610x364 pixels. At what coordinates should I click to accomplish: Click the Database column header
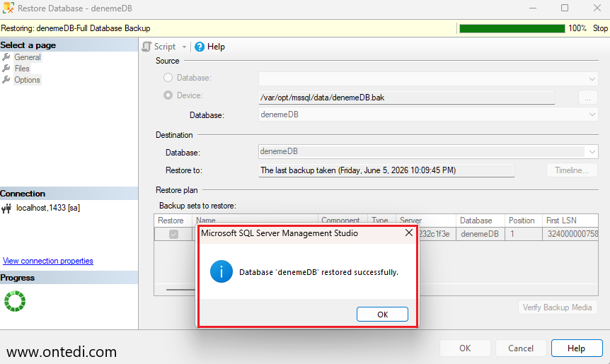[480, 221]
